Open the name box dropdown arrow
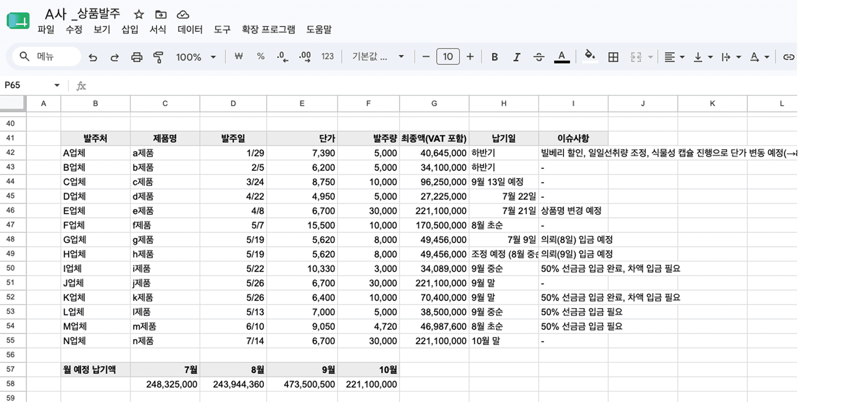This screenshot has height=402, width=868. [57, 85]
